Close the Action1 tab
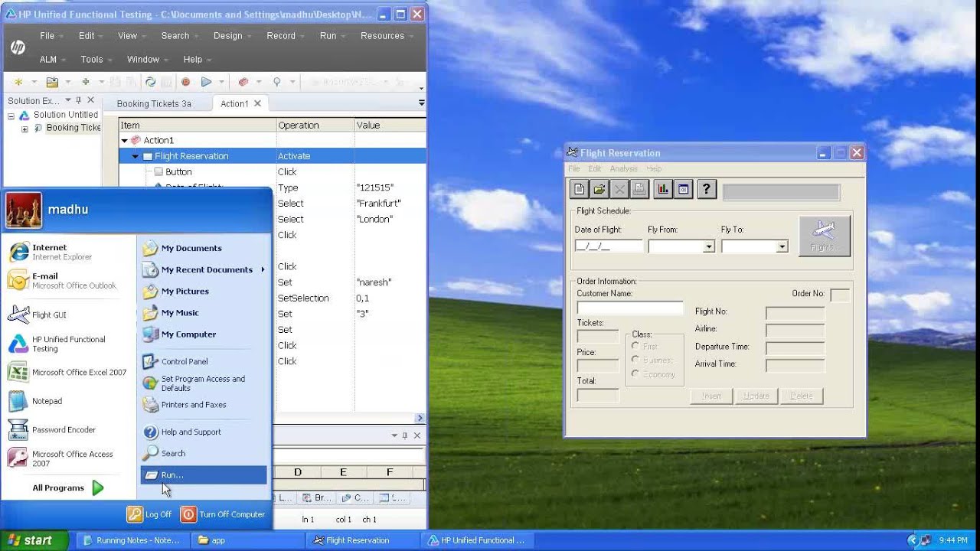 [257, 103]
